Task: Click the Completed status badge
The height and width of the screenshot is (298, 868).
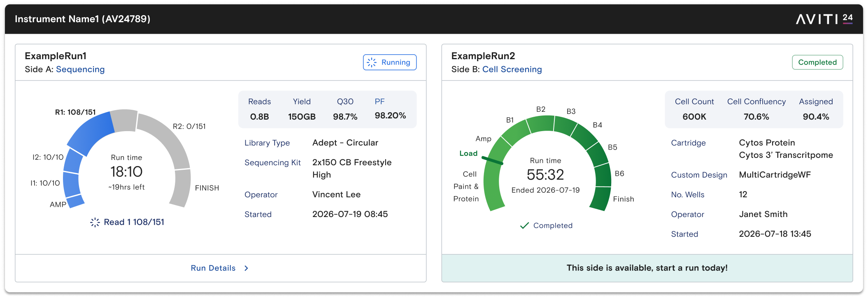Action: (817, 62)
